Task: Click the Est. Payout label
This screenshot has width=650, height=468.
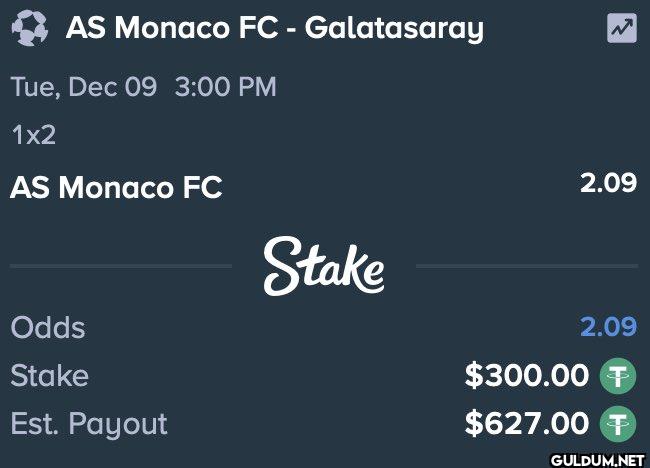Action: pos(89,424)
